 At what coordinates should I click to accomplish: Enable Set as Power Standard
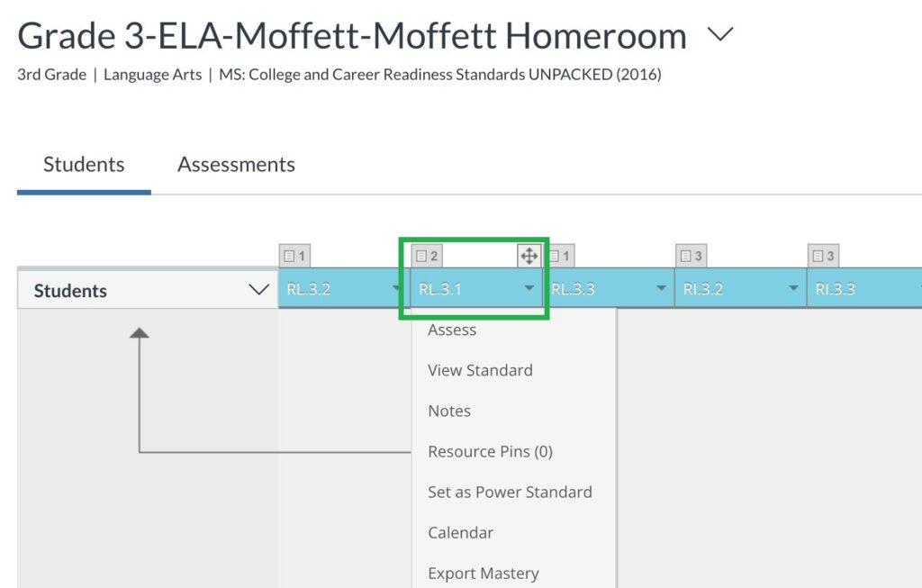coord(510,492)
